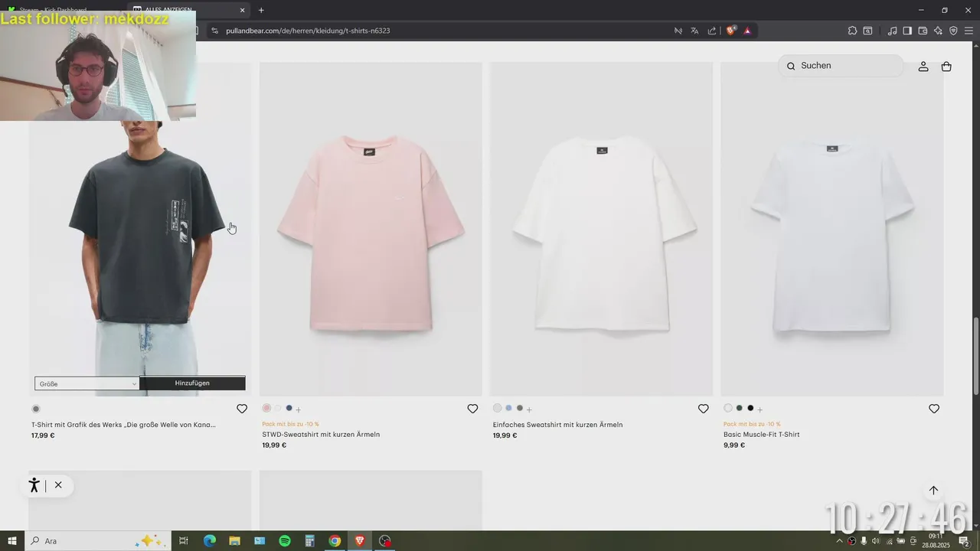Image resolution: width=980 pixels, height=551 pixels.
Task: Open a new browser tab with plus
Action: pos(261,10)
